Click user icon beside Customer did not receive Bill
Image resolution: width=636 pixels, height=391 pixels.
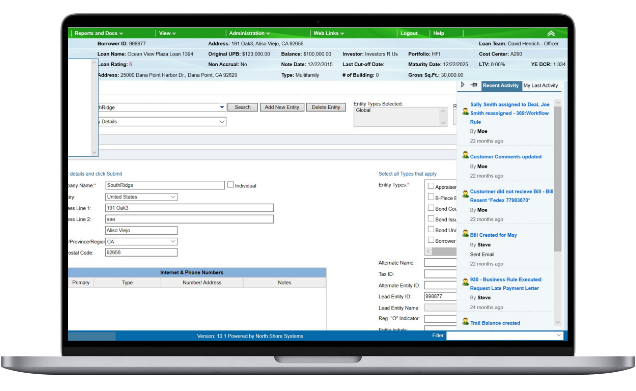coord(465,194)
